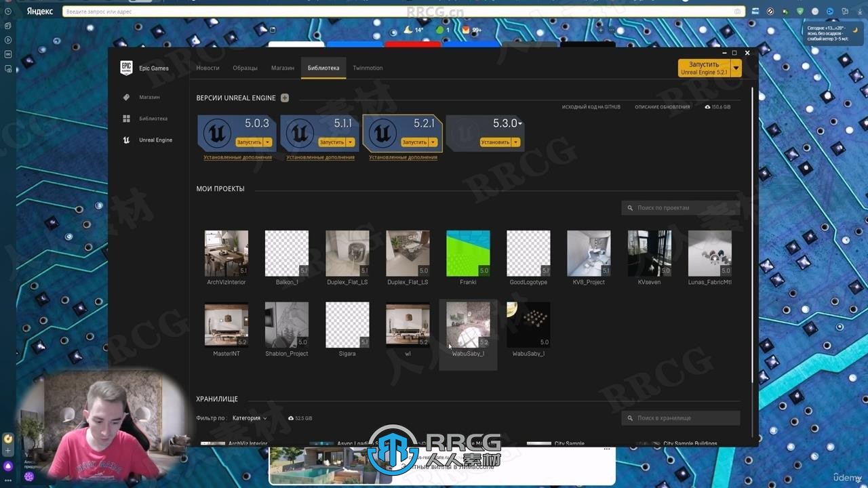
Task: Open options arrow beside Установить button
Action: click(516, 142)
